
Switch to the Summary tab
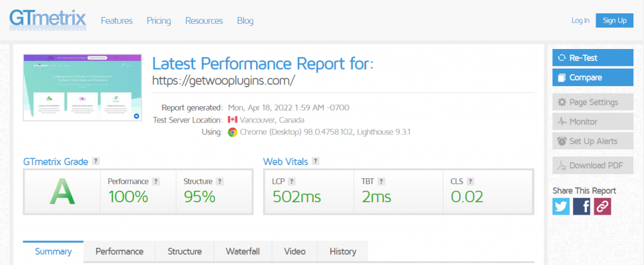(53, 251)
